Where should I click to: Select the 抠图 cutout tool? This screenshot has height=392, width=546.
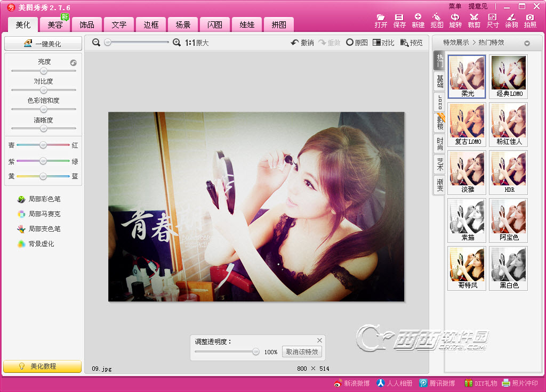pyautogui.click(x=437, y=21)
